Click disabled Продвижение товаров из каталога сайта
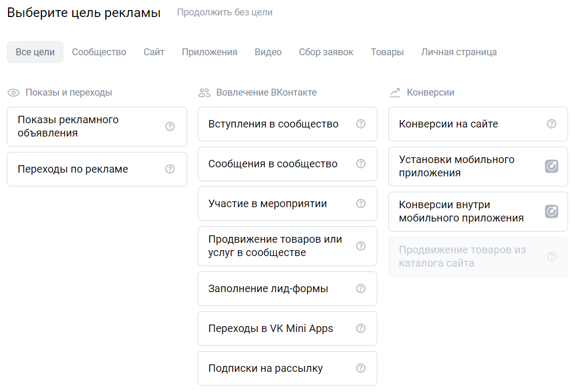The image size is (575, 392). [478, 257]
